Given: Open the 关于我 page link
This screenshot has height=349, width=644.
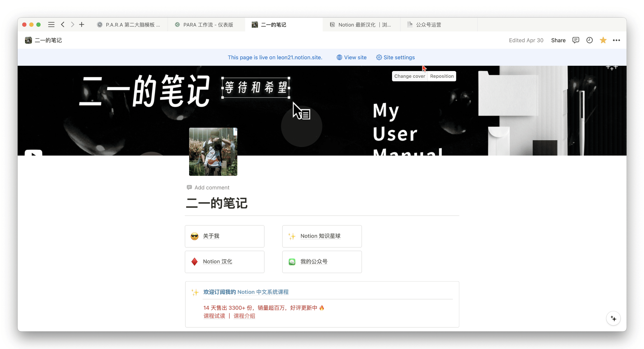Looking at the screenshot, I should pos(211,236).
